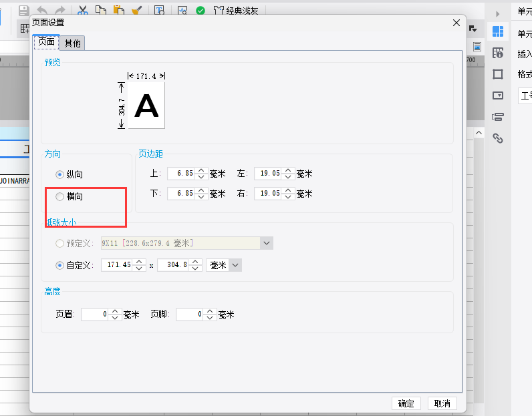Screen dimensions: 532x416
Task: Open the 毫米 unit dropdown for custom size
Action: (235, 265)
